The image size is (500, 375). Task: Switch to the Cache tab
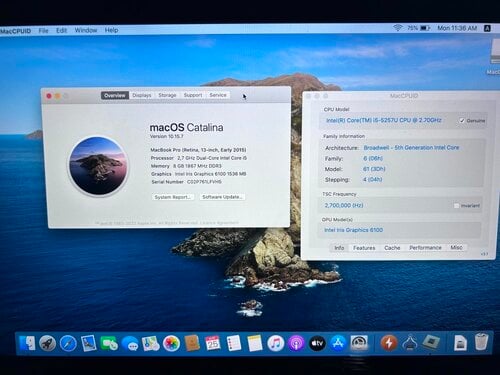pos(392,248)
